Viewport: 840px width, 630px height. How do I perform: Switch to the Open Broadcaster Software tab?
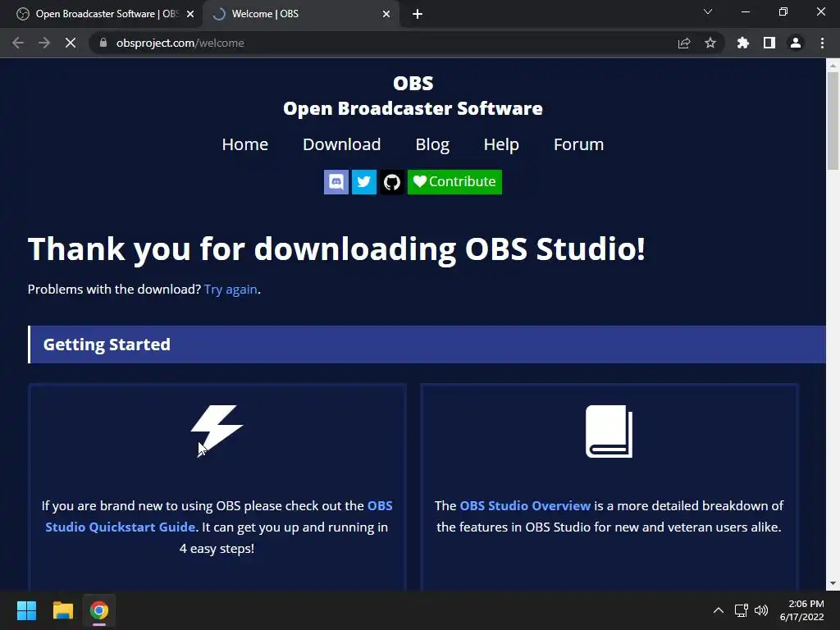[x=101, y=14]
